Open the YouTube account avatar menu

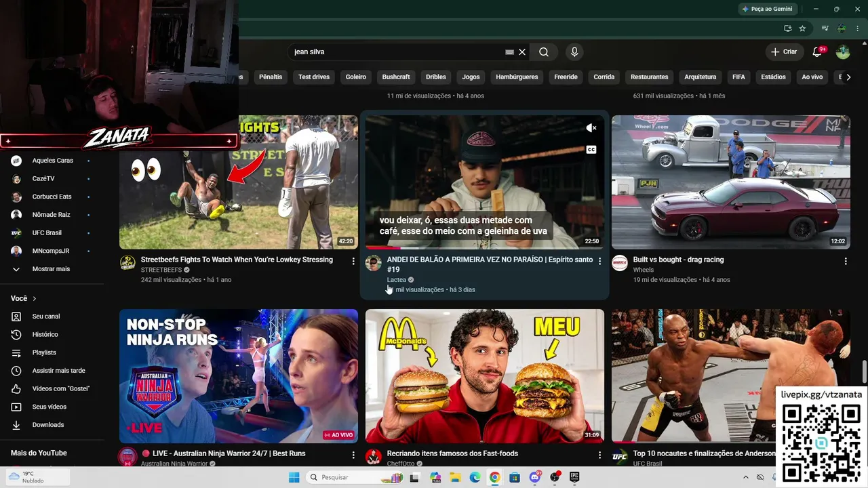click(843, 52)
